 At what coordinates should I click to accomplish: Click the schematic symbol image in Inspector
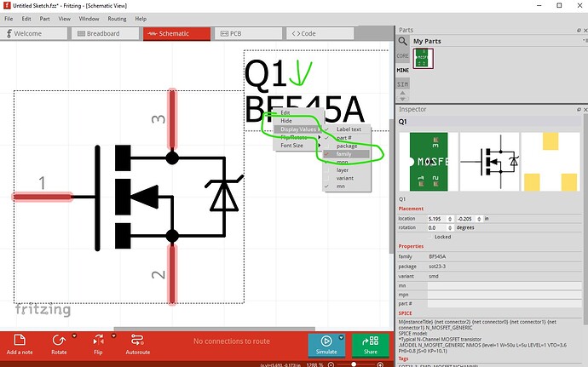[489, 162]
